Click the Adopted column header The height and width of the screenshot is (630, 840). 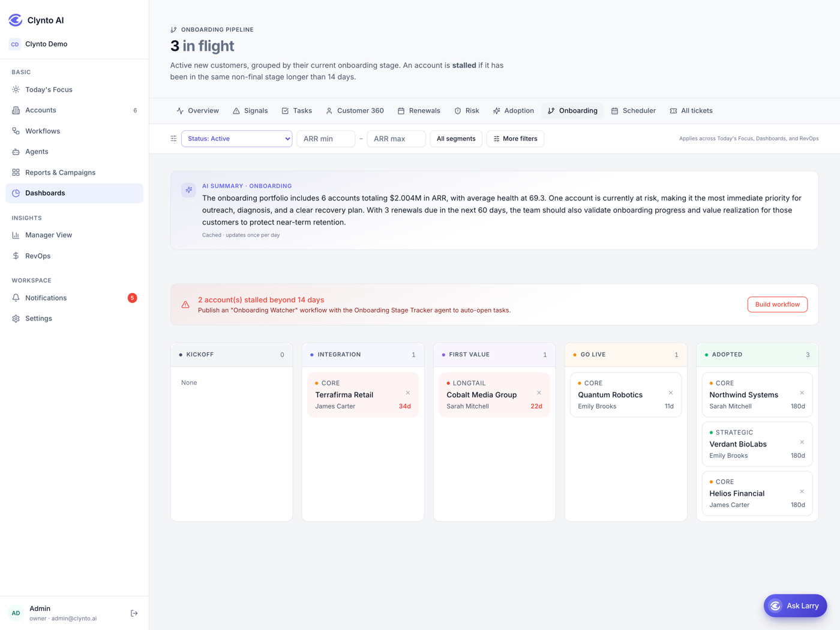[757, 355]
